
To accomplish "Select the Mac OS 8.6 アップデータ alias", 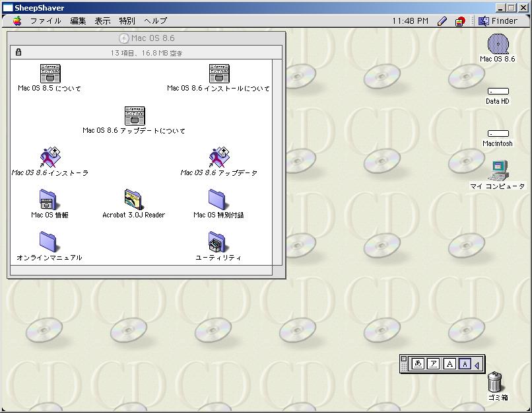I will tap(219, 157).
